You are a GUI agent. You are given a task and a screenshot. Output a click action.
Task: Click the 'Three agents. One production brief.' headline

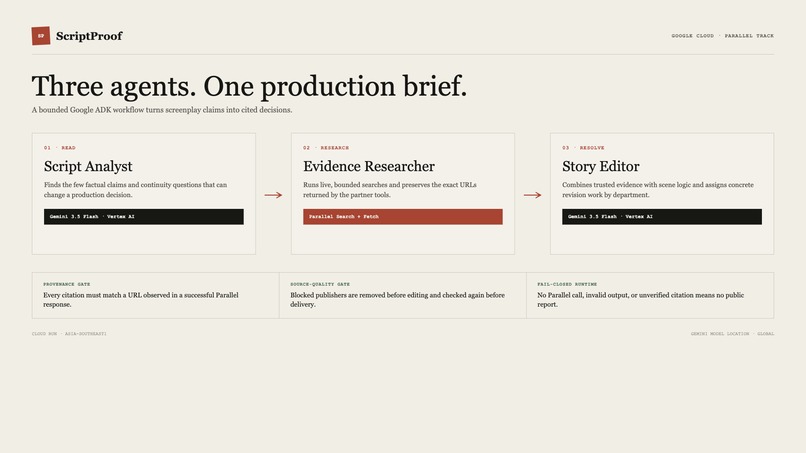249,86
